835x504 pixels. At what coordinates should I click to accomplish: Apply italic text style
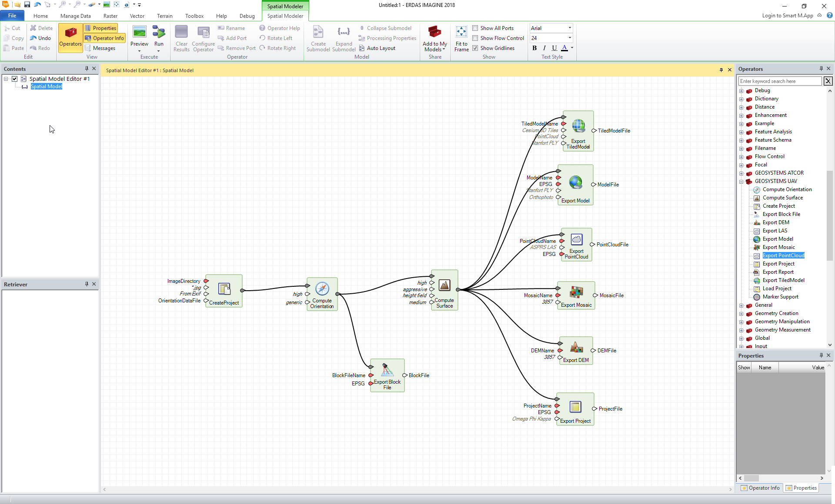[x=544, y=48]
